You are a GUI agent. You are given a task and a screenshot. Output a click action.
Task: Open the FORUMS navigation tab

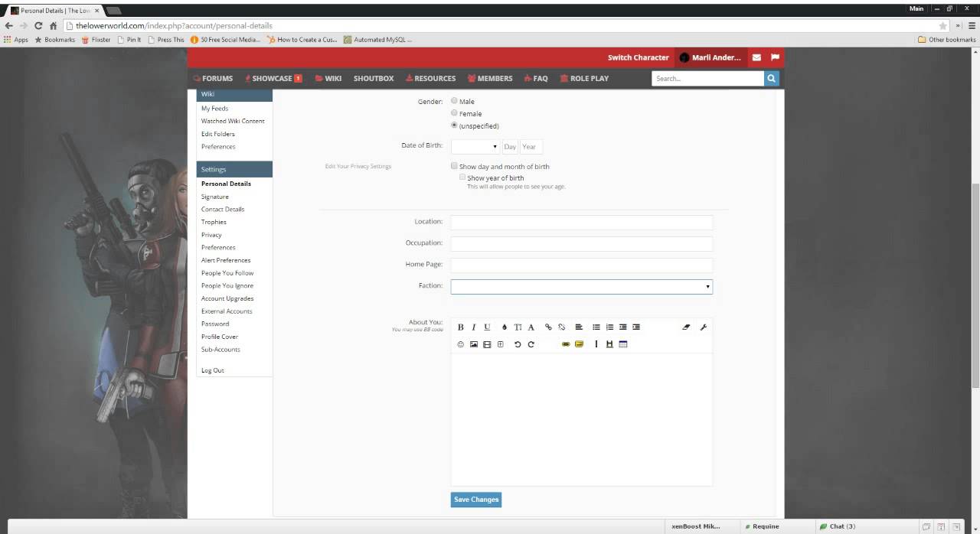coord(213,78)
